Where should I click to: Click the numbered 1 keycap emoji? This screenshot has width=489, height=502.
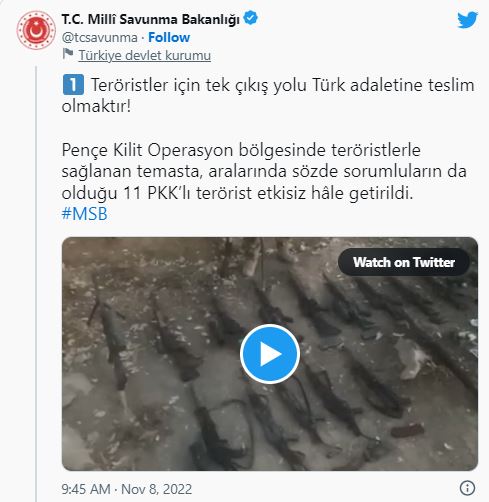click(73, 85)
